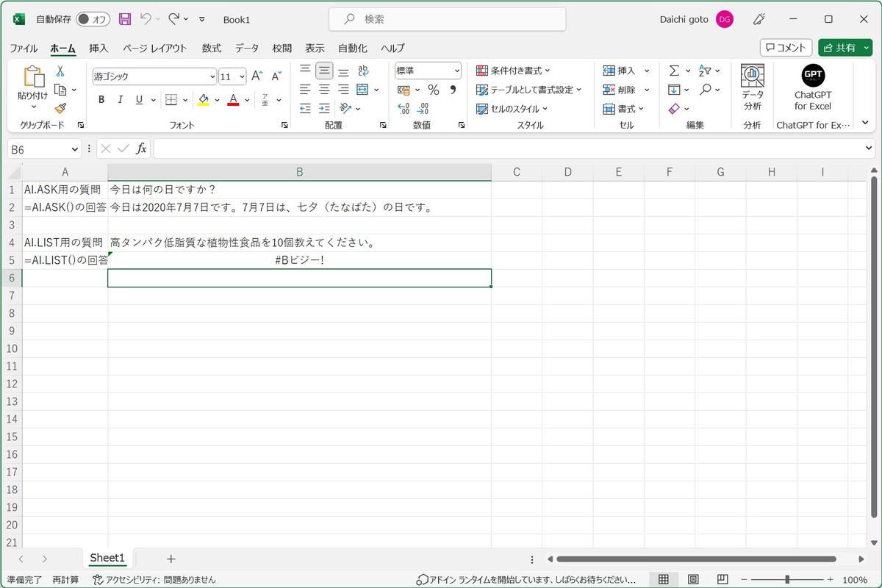Click the Merge and Center icon

362,90
